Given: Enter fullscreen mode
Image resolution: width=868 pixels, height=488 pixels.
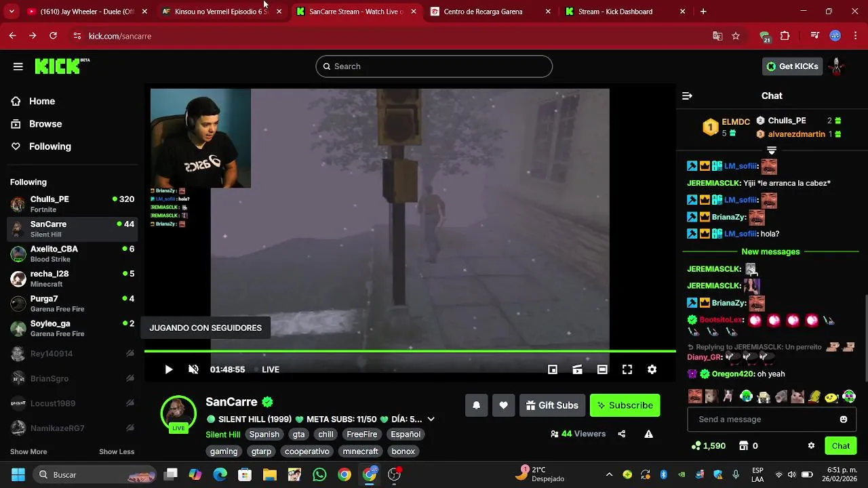Looking at the screenshot, I should click(627, 369).
